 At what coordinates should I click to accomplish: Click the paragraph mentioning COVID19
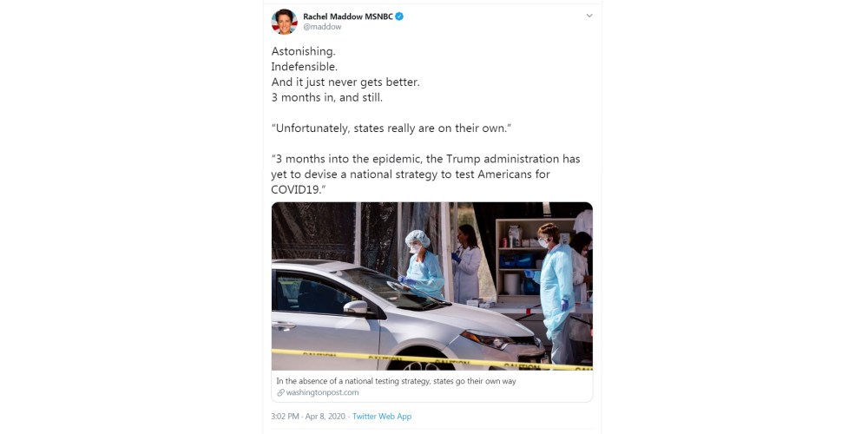[x=425, y=174]
